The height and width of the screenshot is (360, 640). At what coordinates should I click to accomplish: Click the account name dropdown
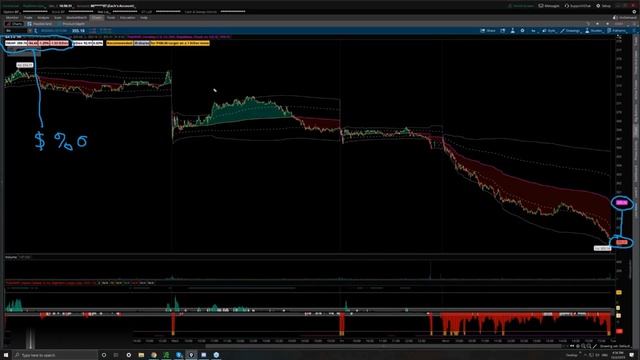point(112,6)
